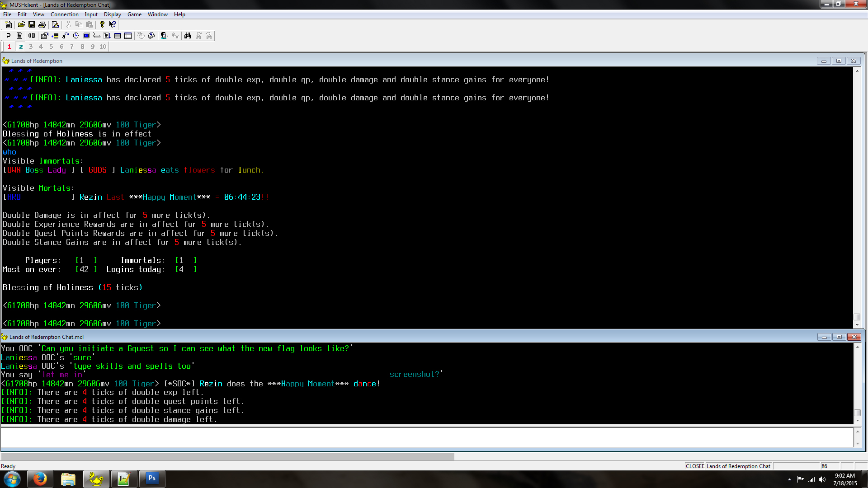
Task: Click into the command input box
Action: (x=427, y=437)
